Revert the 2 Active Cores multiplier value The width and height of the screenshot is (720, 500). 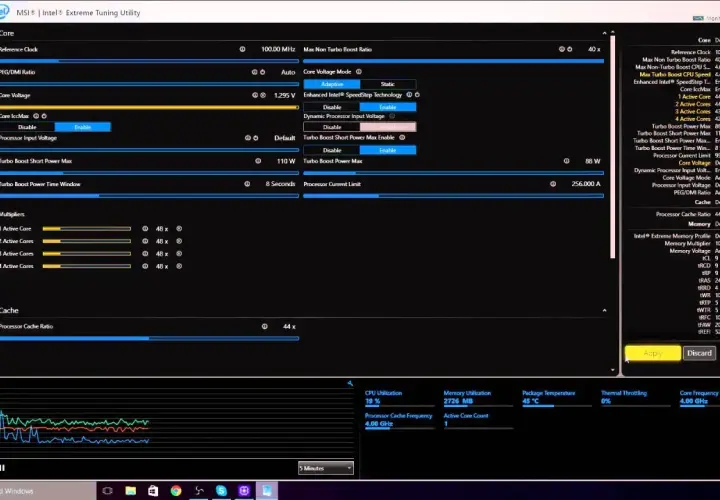coord(179,241)
